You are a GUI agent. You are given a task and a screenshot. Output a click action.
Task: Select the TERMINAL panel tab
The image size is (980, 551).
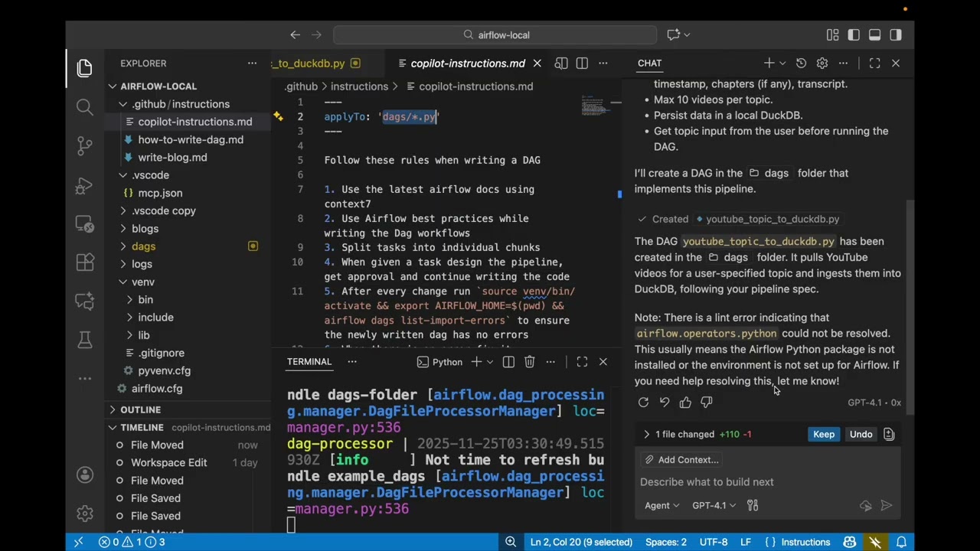click(x=309, y=362)
